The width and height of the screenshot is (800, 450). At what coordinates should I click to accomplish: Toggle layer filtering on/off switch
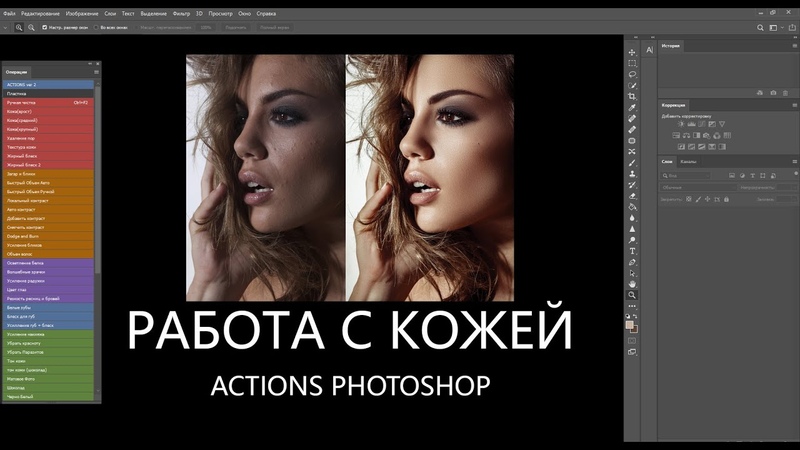pyautogui.click(x=796, y=174)
